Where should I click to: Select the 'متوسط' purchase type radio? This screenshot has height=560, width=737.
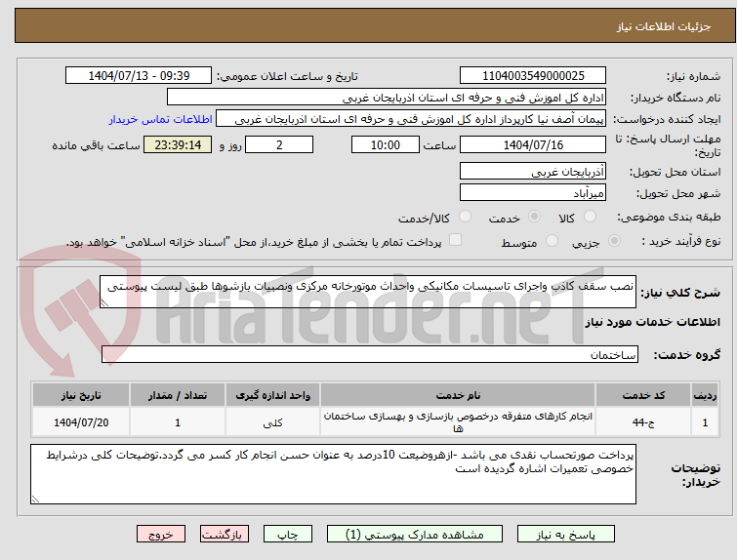click(x=552, y=241)
